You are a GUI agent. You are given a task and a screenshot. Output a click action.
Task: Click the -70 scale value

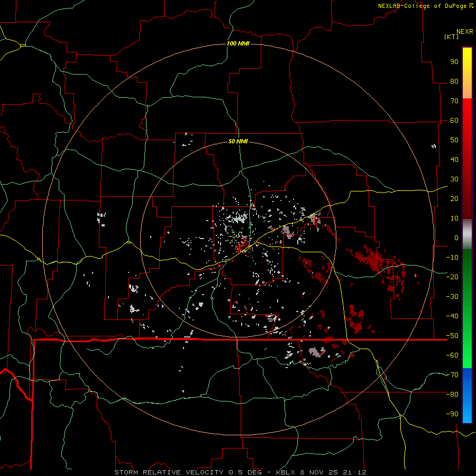point(452,375)
